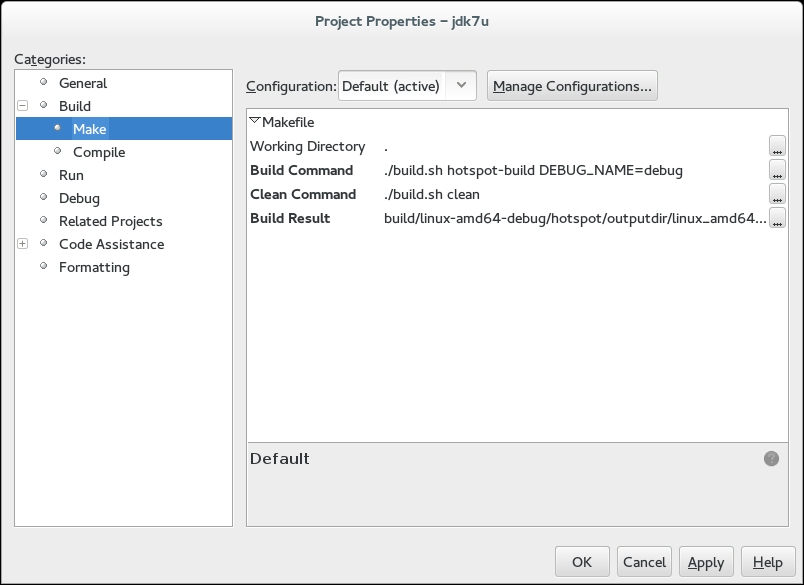Click the browse ellipsis icon for Working Directory

pos(778,146)
